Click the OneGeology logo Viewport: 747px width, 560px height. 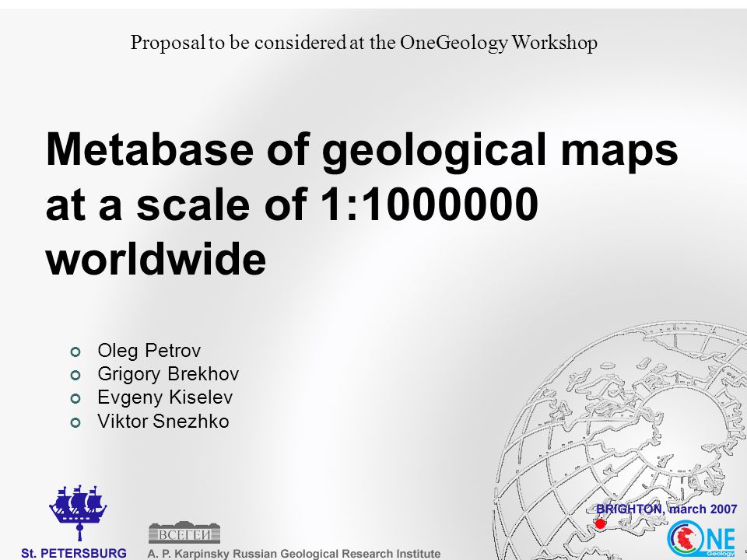coord(702,540)
